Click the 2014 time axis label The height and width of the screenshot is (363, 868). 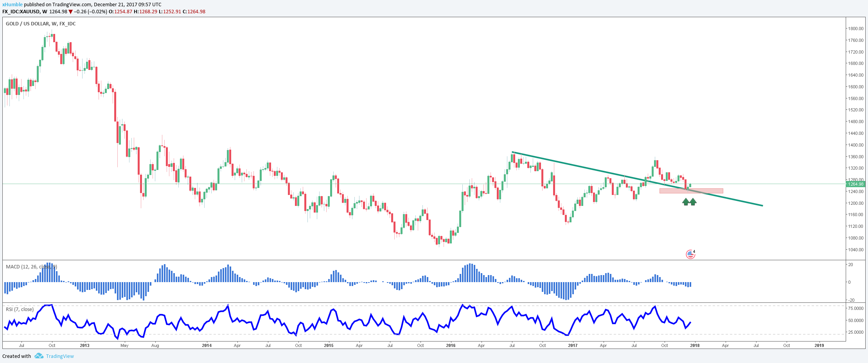[x=207, y=345]
